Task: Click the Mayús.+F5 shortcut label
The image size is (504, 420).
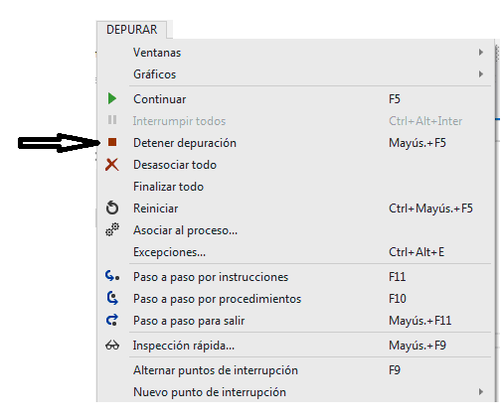Action: click(418, 143)
